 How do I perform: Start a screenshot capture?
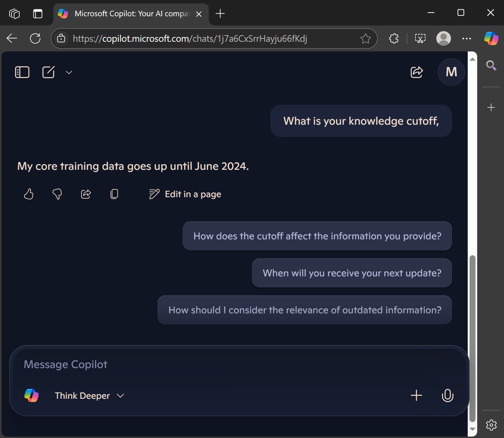[420, 38]
